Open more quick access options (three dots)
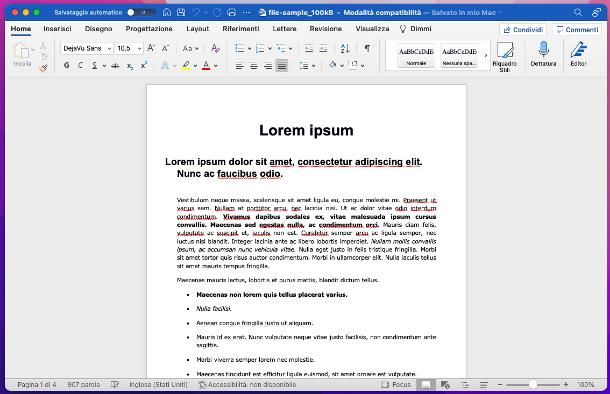 pos(247,12)
